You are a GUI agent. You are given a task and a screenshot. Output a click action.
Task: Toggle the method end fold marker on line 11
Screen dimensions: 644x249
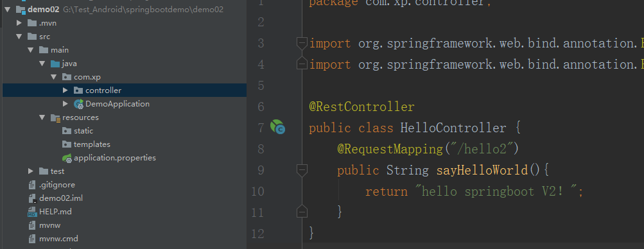pos(302,211)
